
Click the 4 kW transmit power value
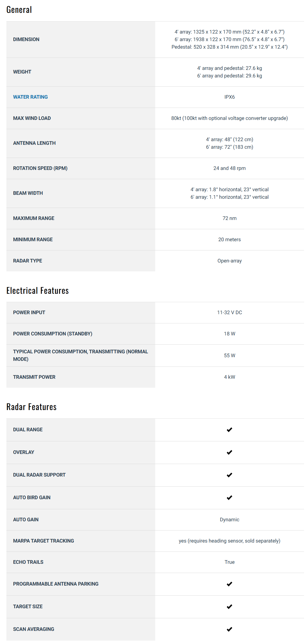pos(230,377)
